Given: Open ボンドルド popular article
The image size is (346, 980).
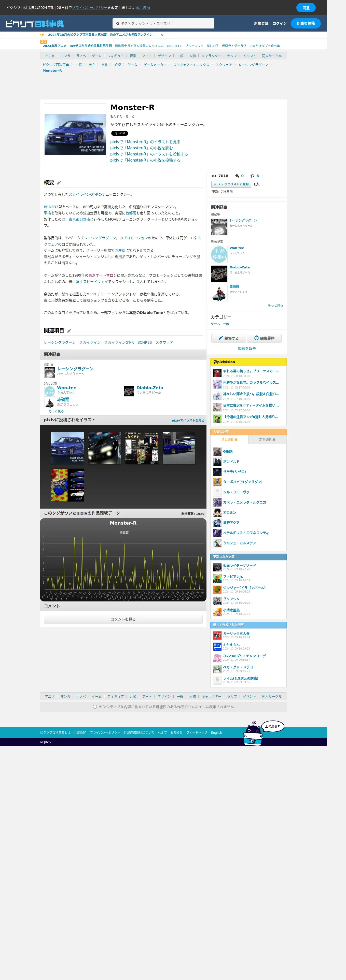Looking at the screenshot, I should pyautogui.click(x=231, y=462).
